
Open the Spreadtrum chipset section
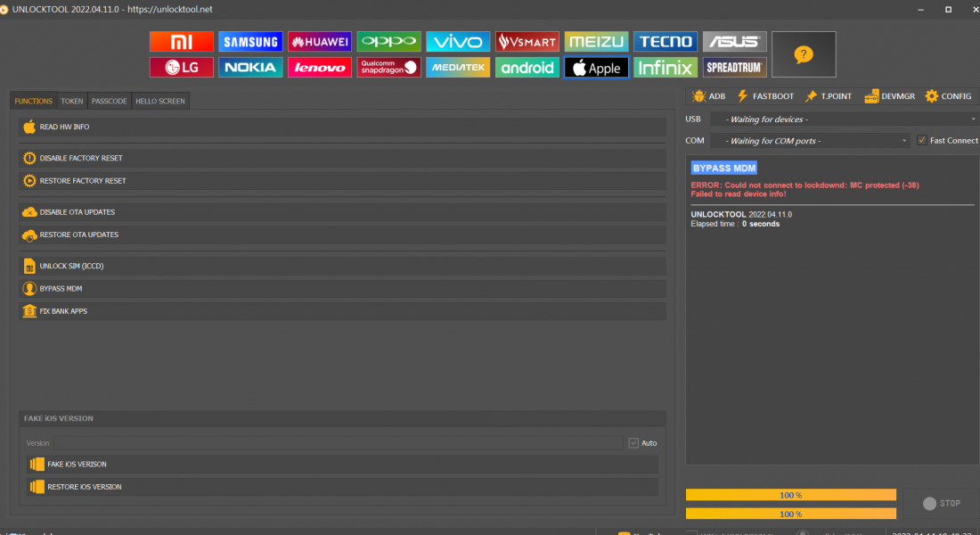click(x=734, y=67)
